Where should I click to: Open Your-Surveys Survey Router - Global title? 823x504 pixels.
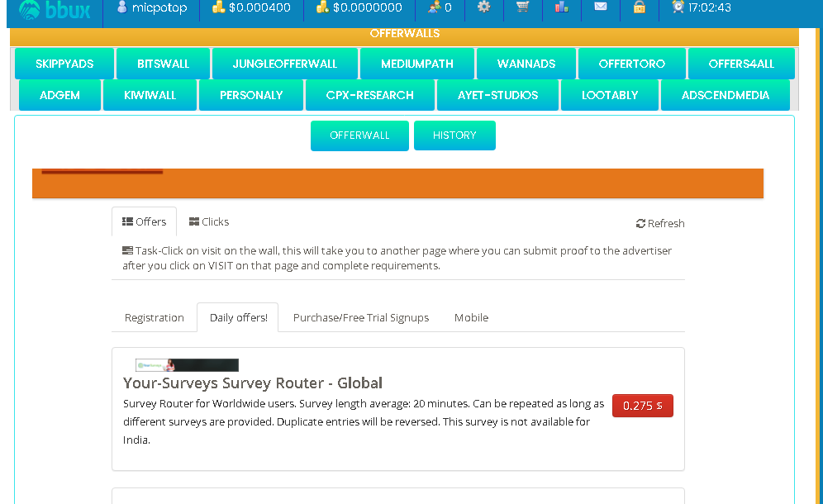click(253, 383)
